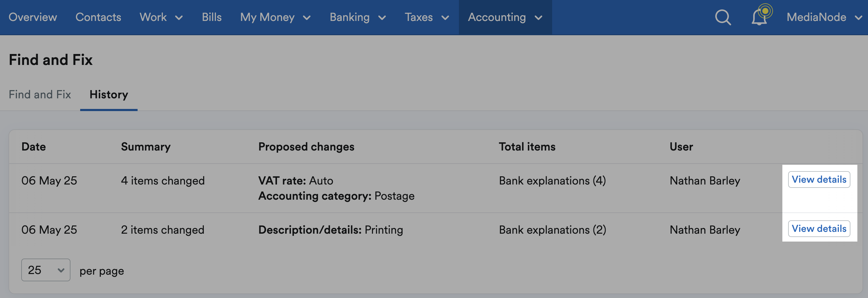The height and width of the screenshot is (298, 868).
Task: Click 'Accounting category: Postage' text
Action: click(336, 196)
